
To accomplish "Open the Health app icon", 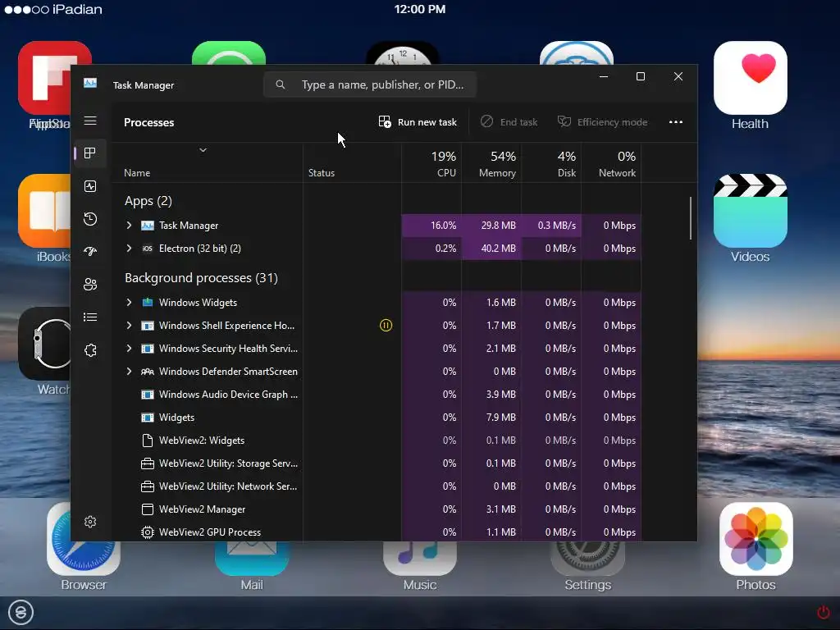I will pos(750,78).
